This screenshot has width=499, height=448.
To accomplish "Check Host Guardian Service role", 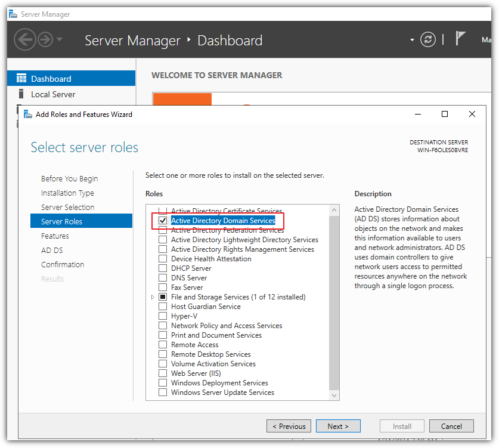I will [163, 306].
